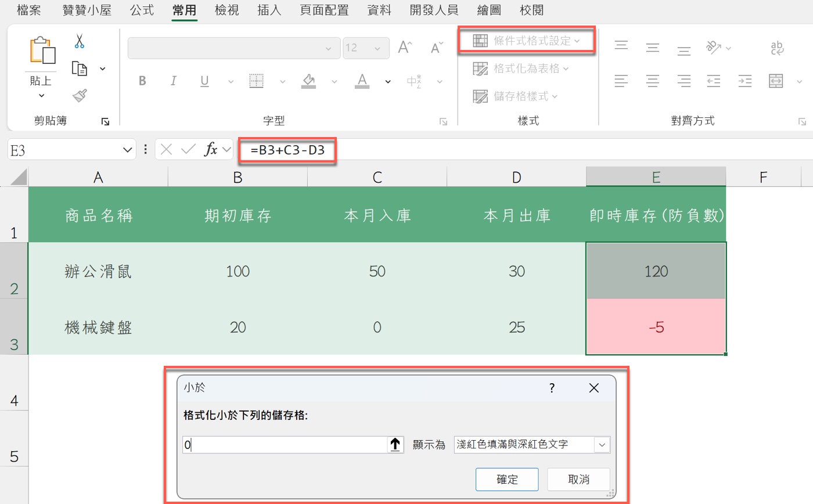Click the phonetic guide icon in Font group
The width and height of the screenshot is (813, 504).
tap(415, 81)
